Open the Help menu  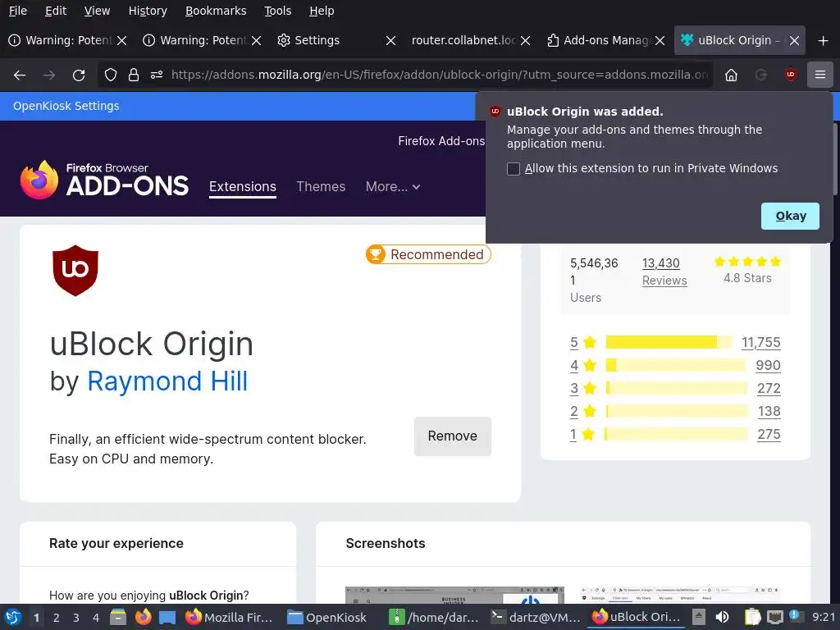(x=322, y=11)
